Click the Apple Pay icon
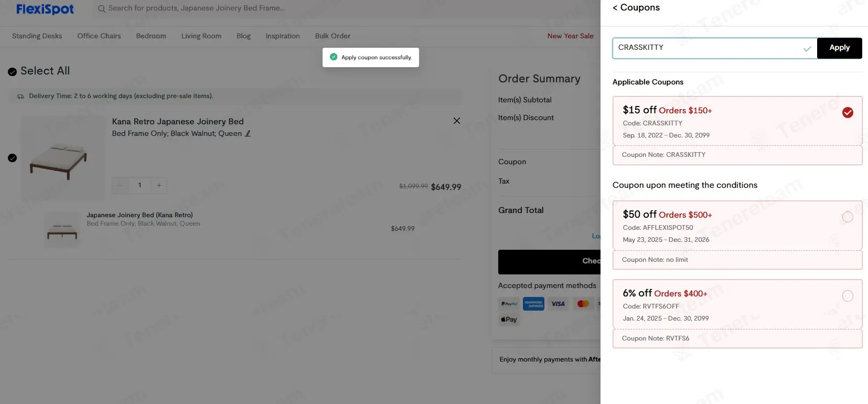This screenshot has height=404, width=868. pyautogui.click(x=509, y=320)
